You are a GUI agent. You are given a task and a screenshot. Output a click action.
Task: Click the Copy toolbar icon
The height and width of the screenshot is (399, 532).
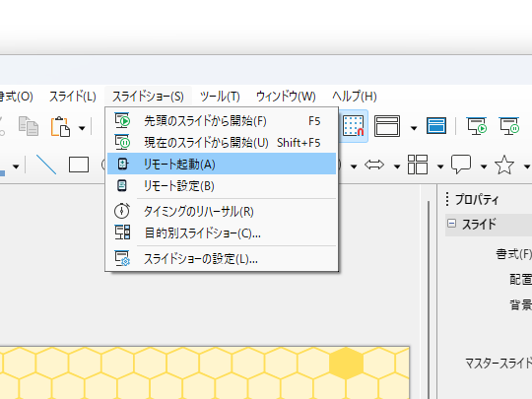pyautogui.click(x=29, y=126)
